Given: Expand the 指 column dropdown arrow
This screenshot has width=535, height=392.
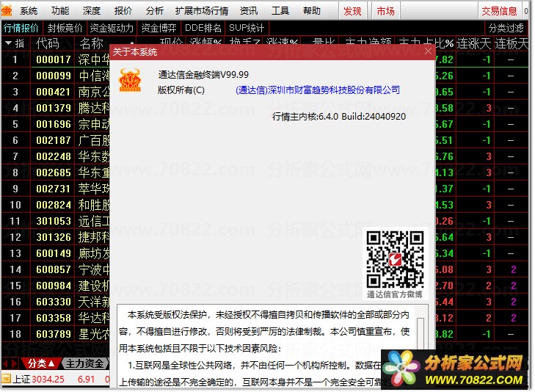Looking at the screenshot, I should (x=8, y=43).
